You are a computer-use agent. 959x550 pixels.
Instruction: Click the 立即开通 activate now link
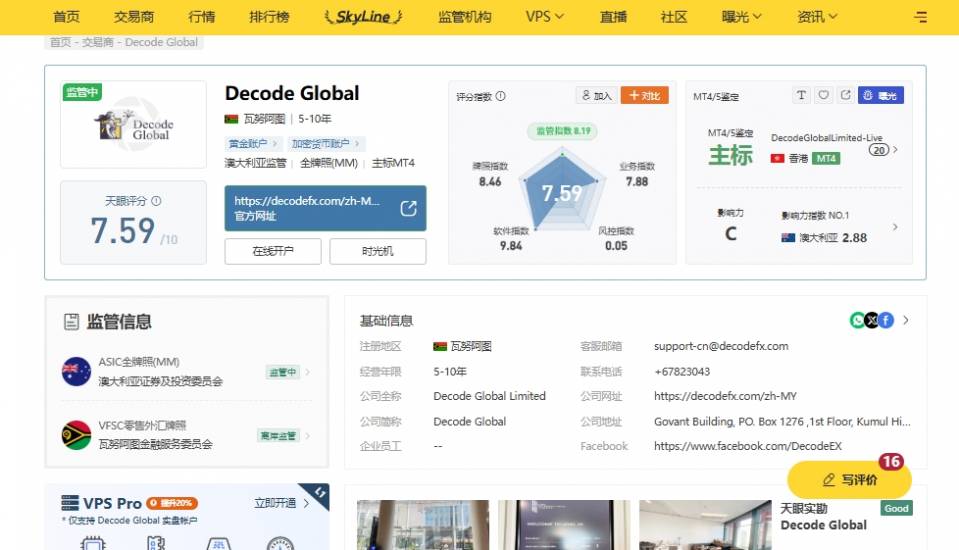[x=281, y=503]
